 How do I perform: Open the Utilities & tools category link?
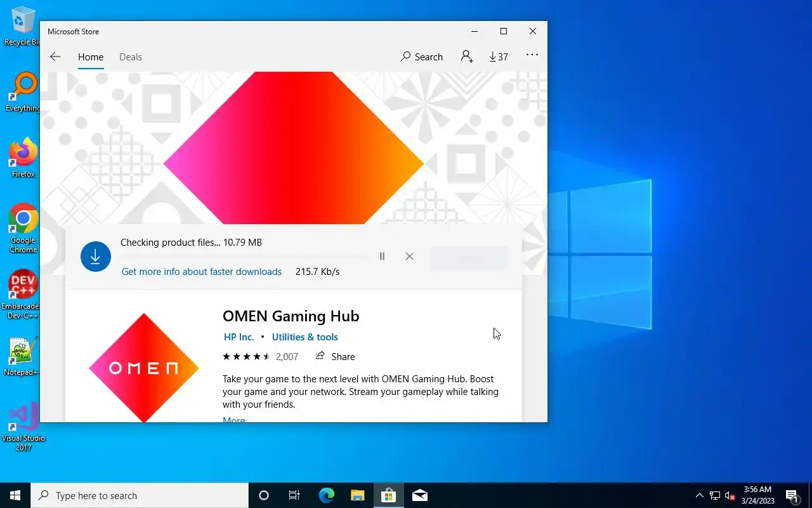(304, 337)
